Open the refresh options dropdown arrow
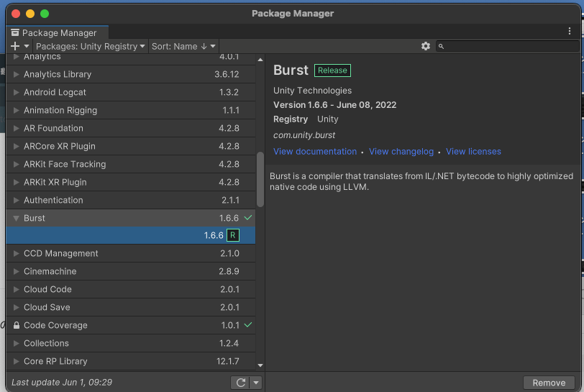 [256, 383]
